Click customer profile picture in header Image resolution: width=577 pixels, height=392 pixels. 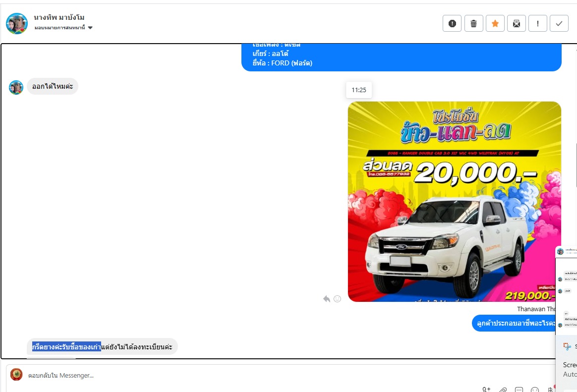pyautogui.click(x=17, y=23)
